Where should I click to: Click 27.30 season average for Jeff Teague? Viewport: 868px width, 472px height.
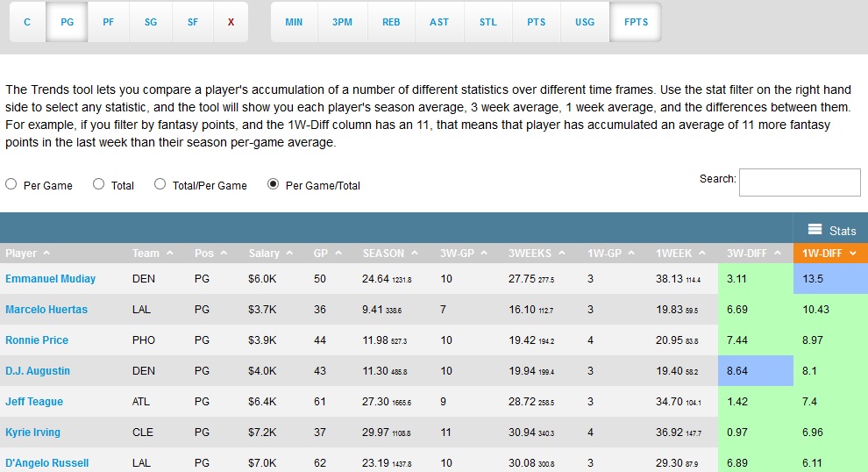[x=375, y=402]
